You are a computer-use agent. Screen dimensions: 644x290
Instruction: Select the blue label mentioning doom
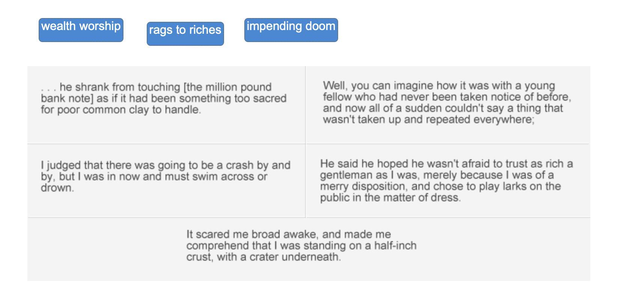pos(291,30)
